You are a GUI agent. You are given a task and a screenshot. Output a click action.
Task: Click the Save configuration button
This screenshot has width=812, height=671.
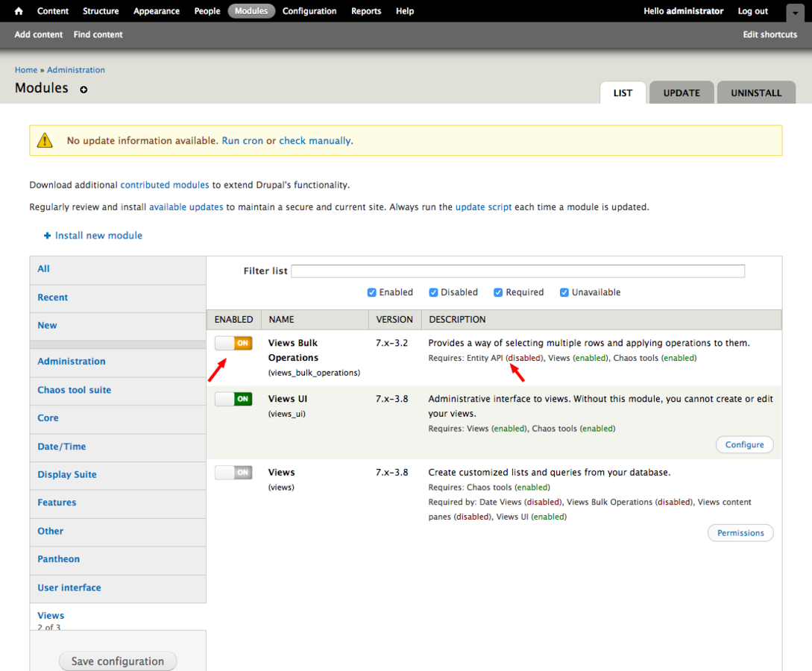(x=118, y=661)
